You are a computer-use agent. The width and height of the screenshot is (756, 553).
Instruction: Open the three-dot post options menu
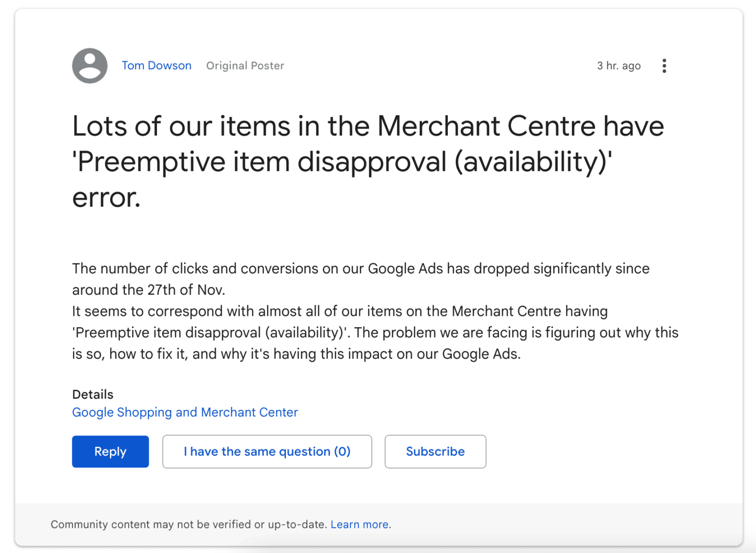click(664, 65)
